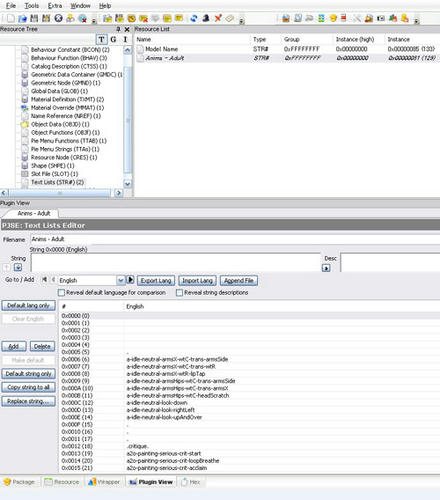The width and height of the screenshot is (440, 500).
Task: Go to next language with the ▶ arrow
Action: pyautogui.click(x=130, y=280)
